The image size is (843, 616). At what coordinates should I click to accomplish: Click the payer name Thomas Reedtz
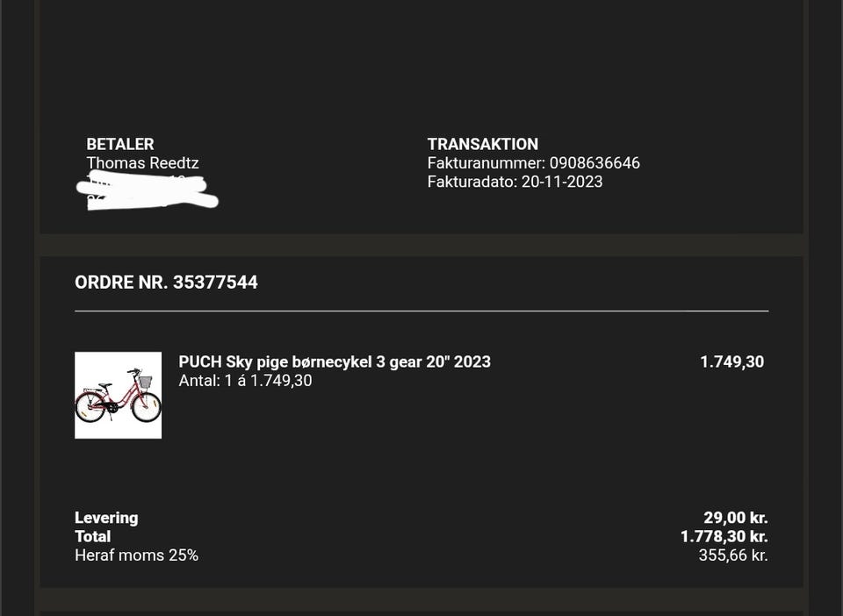coord(142,163)
